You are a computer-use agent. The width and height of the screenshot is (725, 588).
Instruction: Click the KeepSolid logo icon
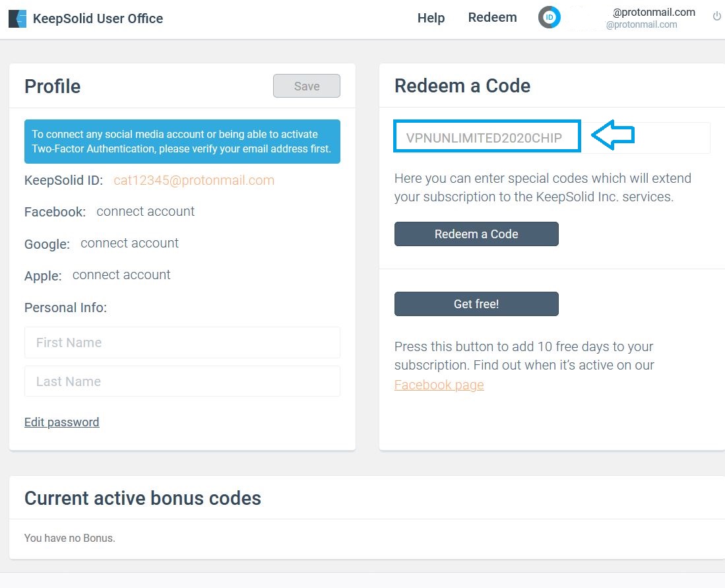point(18,18)
